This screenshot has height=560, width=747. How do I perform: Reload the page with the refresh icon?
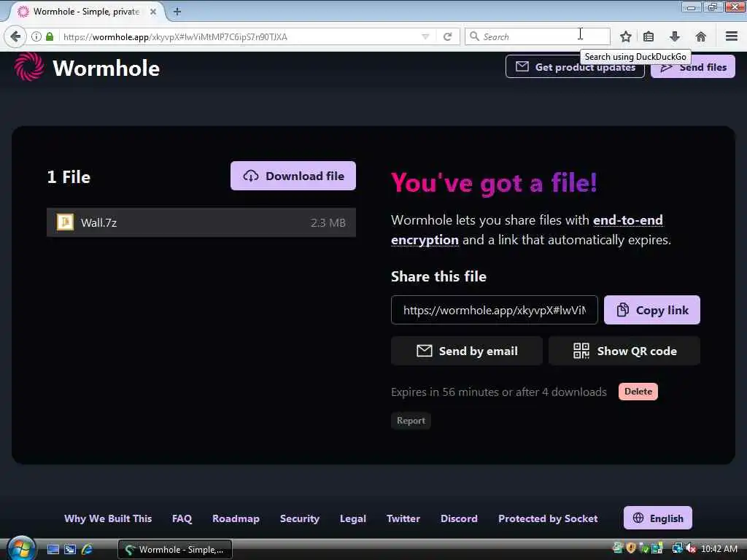(x=447, y=36)
